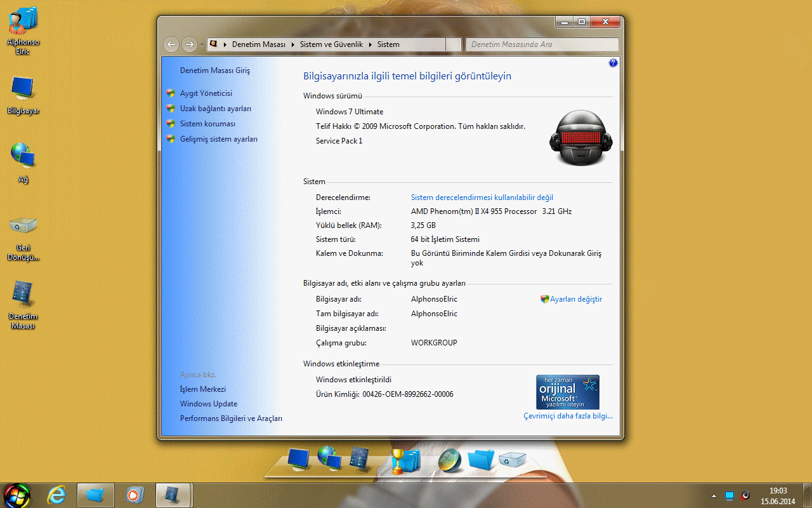Open the Geri Dönüşüm recycle bin on desktop
Screen dimensions: 812x508
tap(23, 228)
